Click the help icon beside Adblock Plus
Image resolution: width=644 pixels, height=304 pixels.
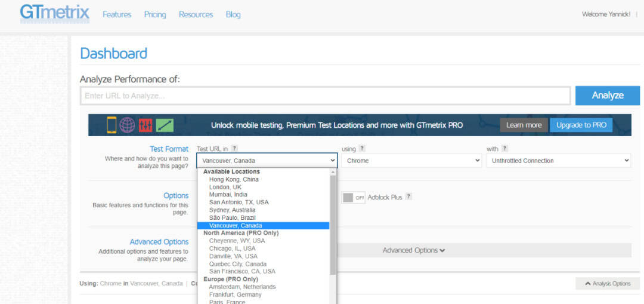(x=408, y=196)
